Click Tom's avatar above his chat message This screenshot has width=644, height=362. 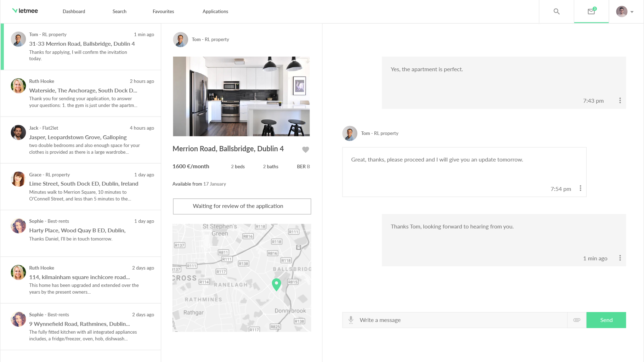click(350, 134)
